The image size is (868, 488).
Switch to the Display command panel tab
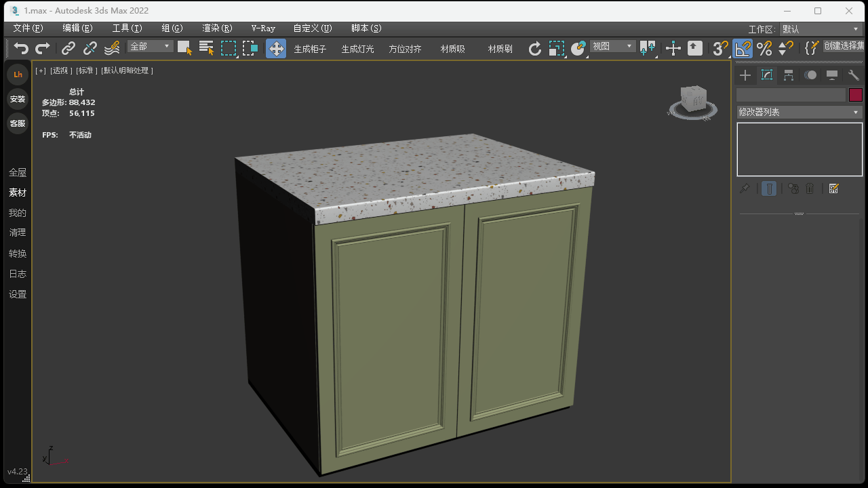pos(832,75)
